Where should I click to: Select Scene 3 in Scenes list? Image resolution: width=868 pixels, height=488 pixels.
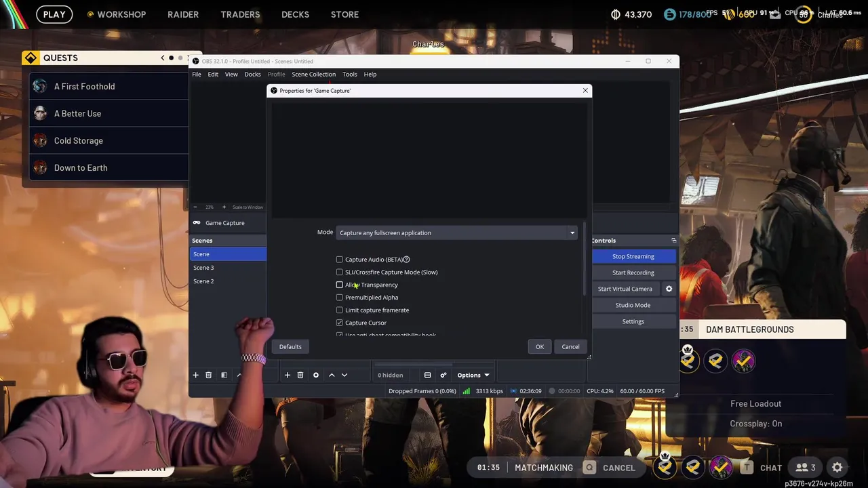coord(228,268)
